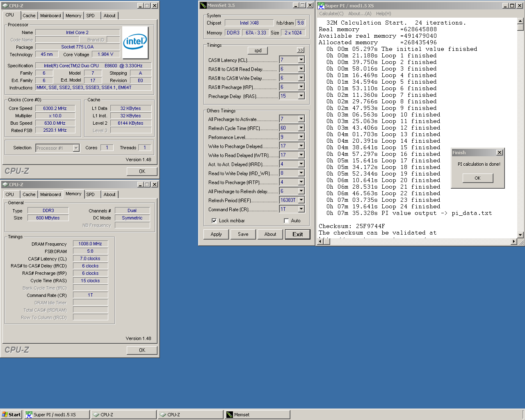Viewport: 525px width, 420px height.
Task: Click Super PI horizontal scrollbar left arrow
Action: point(321,242)
